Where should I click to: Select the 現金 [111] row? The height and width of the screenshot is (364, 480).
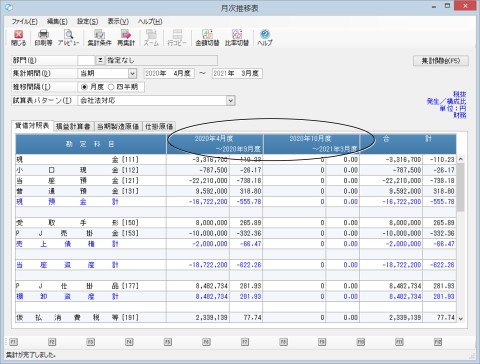(x=236, y=159)
